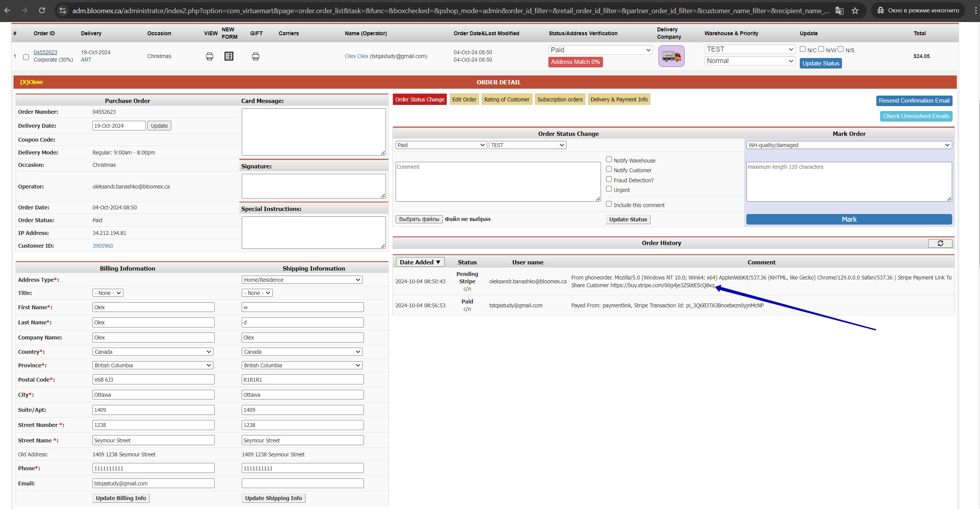Open Delivery & Payment Info tab
Viewport: 980px width, 509px height.
(619, 99)
